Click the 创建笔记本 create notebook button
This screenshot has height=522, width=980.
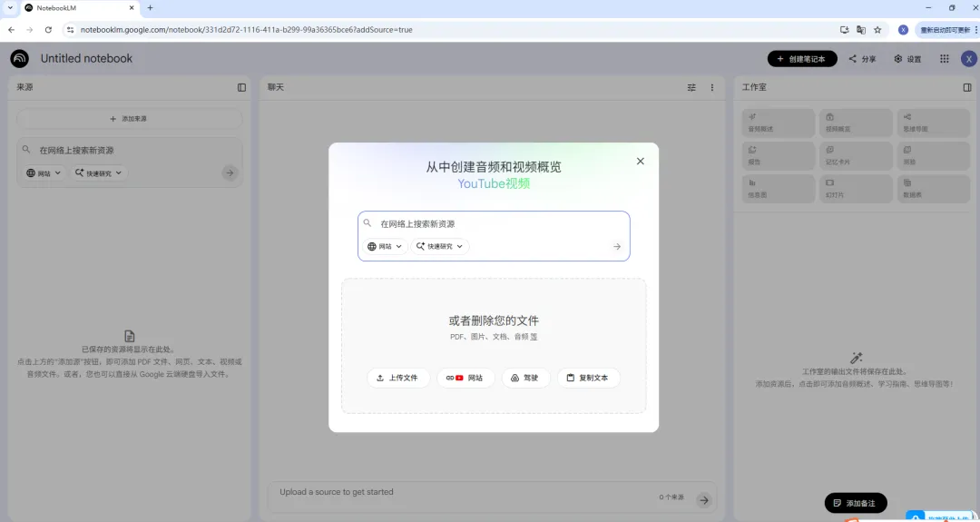(802, 59)
